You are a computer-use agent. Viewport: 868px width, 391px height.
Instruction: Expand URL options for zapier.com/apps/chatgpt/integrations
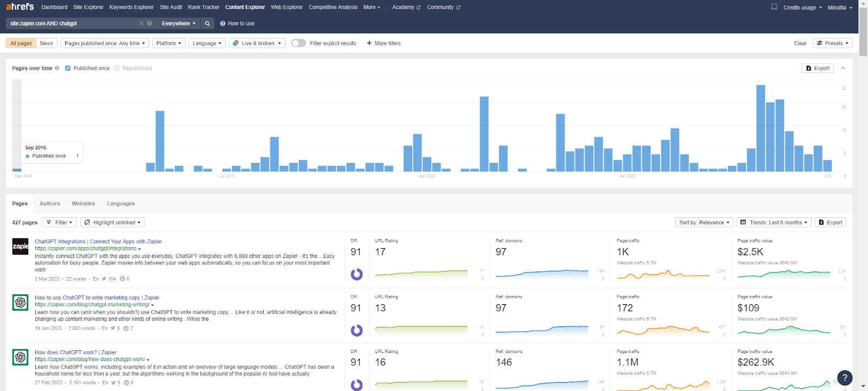139,249
